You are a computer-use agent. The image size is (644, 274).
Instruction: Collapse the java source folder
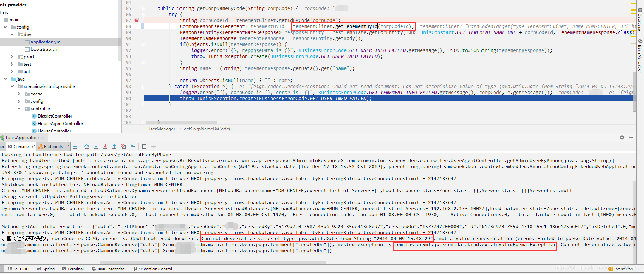[5, 79]
